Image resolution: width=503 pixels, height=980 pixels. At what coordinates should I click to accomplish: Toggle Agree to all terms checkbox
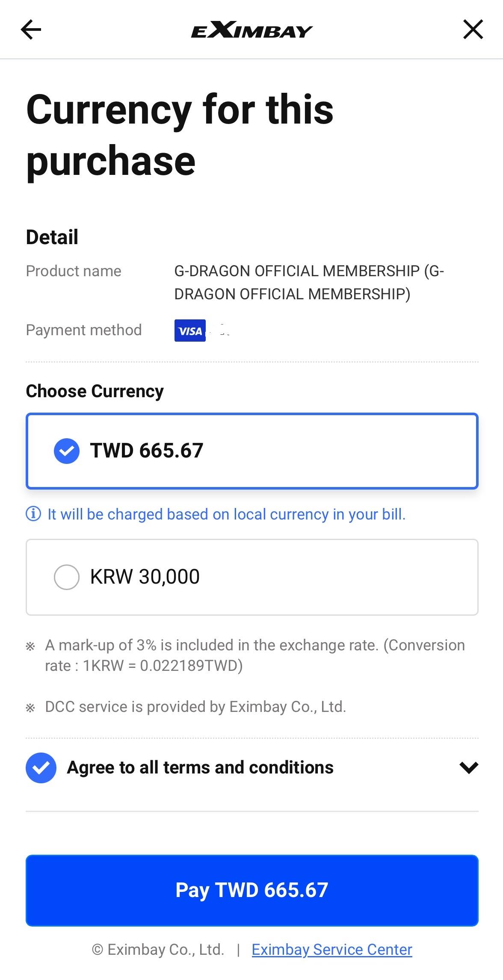41,767
